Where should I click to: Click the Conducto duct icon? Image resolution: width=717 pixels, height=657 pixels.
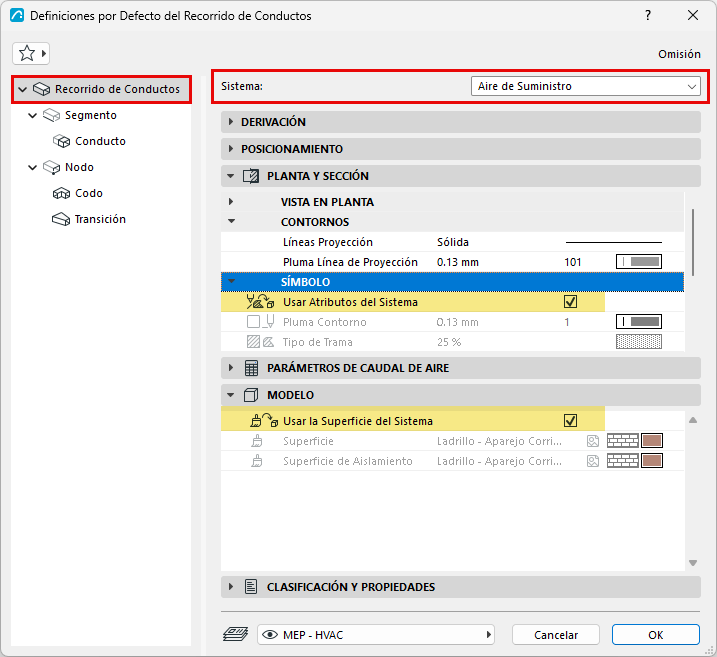click(61, 141)
